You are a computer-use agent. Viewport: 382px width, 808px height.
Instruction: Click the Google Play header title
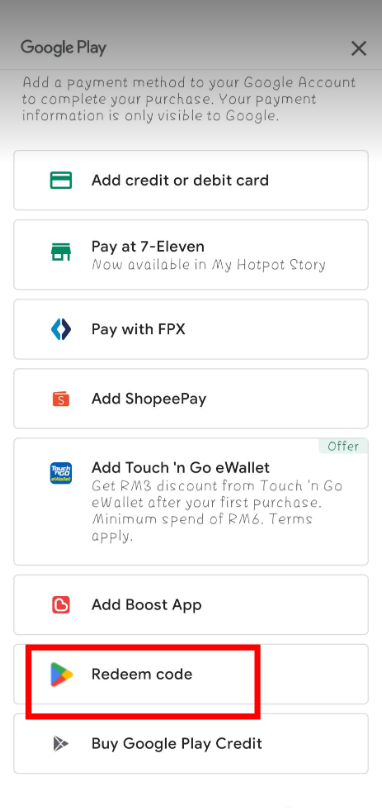point(63,48)
